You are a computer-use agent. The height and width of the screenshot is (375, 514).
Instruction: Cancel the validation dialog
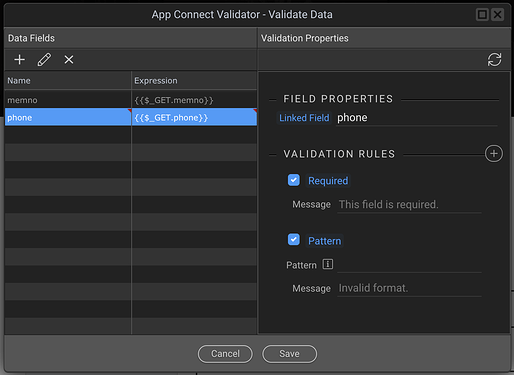click(225, 354)
